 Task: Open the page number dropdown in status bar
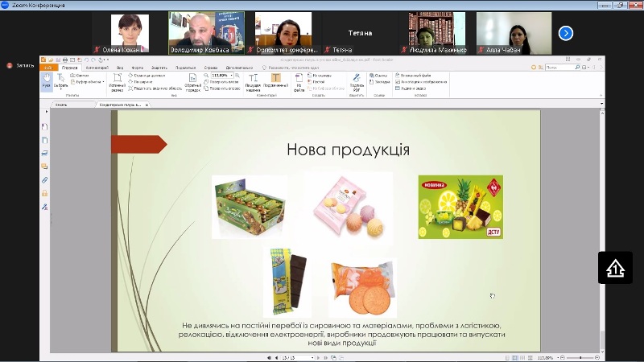[312, 358]
